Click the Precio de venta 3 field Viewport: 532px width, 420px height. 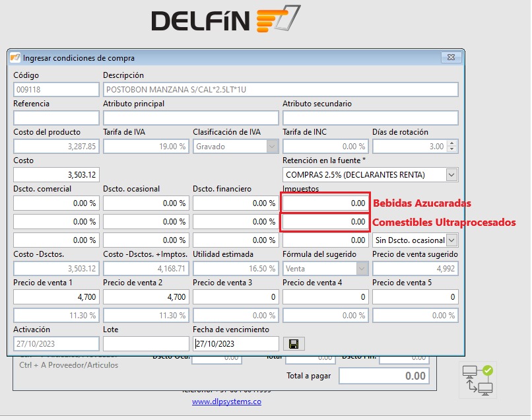pos(236,297)
